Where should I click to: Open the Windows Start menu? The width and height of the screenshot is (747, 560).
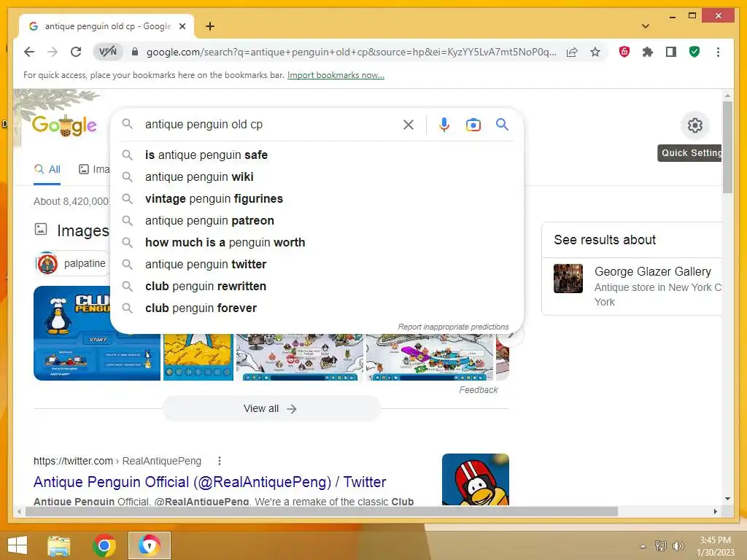pos(18,545)
